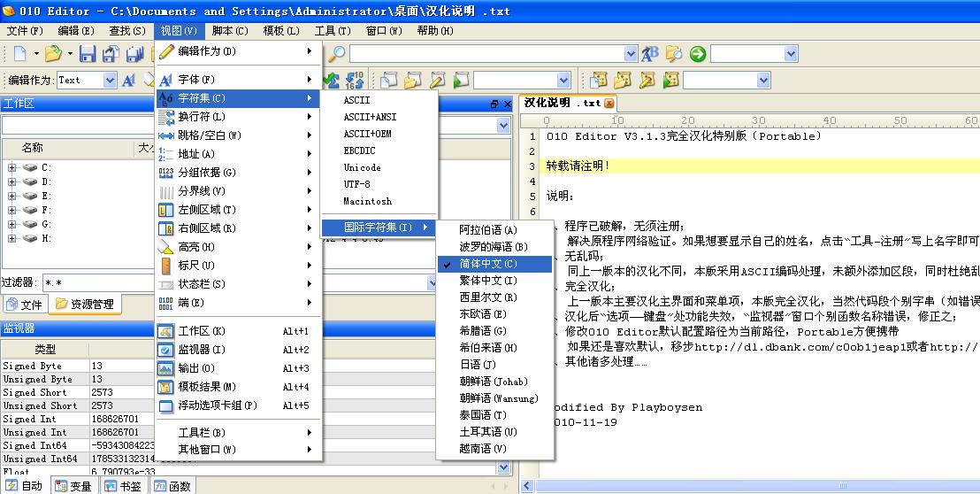The image size is (980, 494).
Task: Select 繁体中文 character set
Action: [x=494, y=281]
